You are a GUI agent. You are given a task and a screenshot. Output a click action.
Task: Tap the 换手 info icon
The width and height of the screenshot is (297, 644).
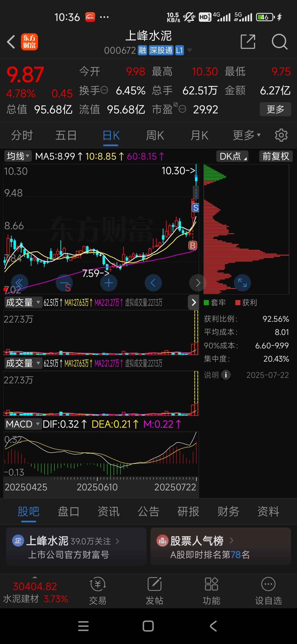coord(104,90)
